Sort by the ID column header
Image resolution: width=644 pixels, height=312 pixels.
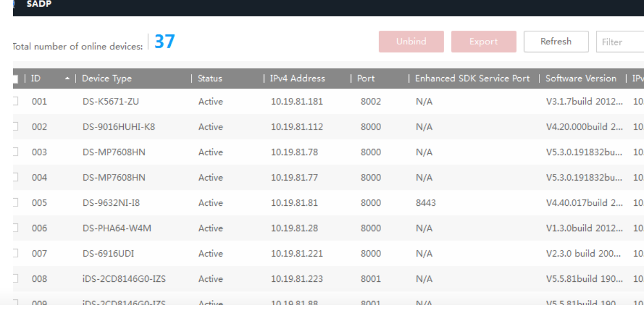(36, 78)
